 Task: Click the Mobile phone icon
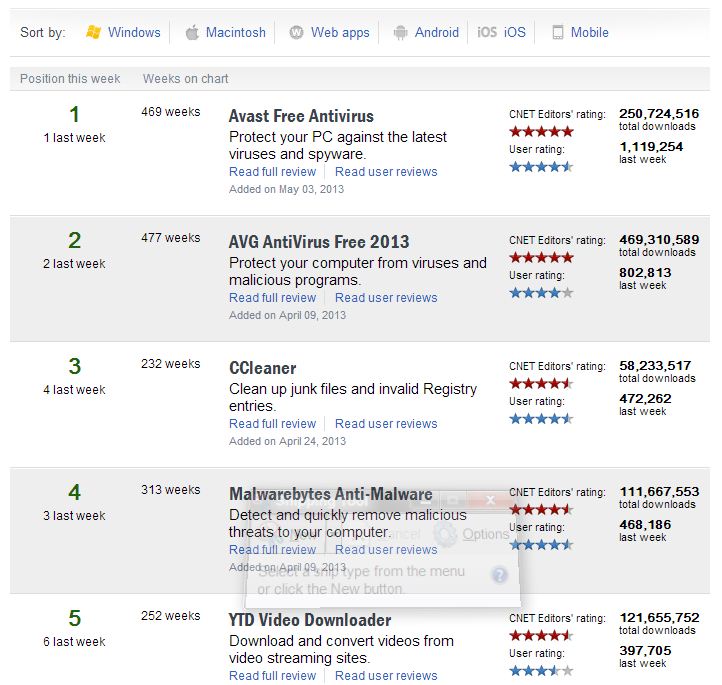557,32
